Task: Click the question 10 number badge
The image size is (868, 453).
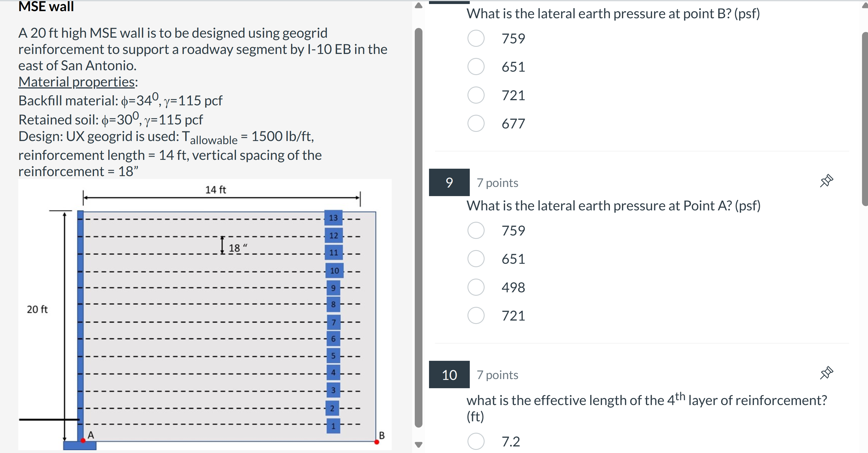Action: 449,375
